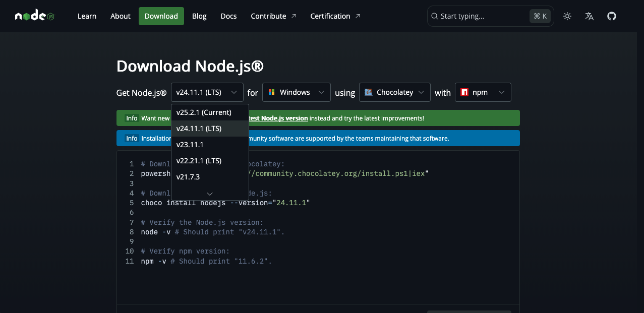Screen dimensions: 644x313
Task: Choose v22.21.1 (LTS) in version list
Action: click(x=199, y=161)
